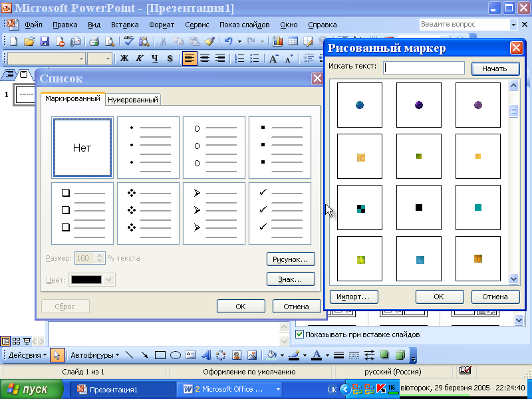Click the Print icon in the toolbar
The width and height of the screenshot is (532, 399).
(x=94, y=41)
